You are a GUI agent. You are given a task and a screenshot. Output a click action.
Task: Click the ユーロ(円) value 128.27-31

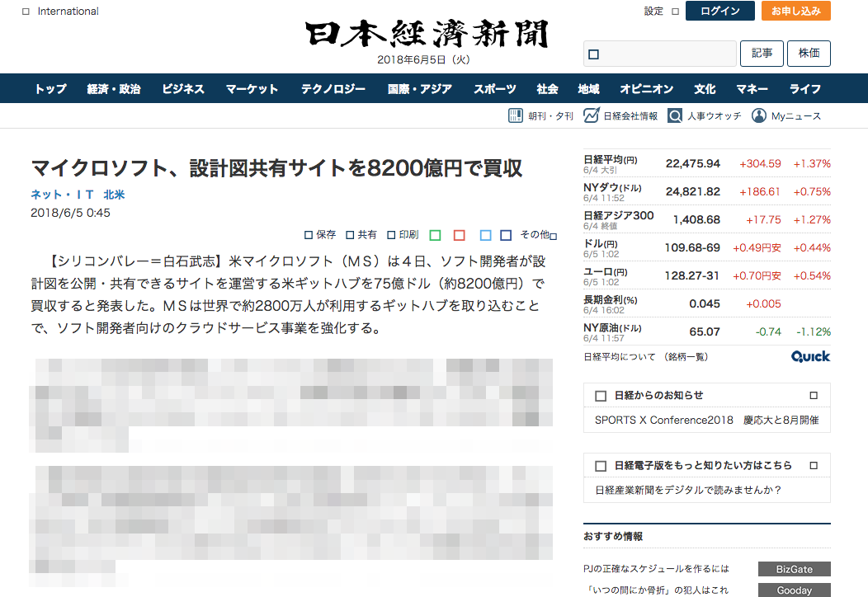pos(692,276)
